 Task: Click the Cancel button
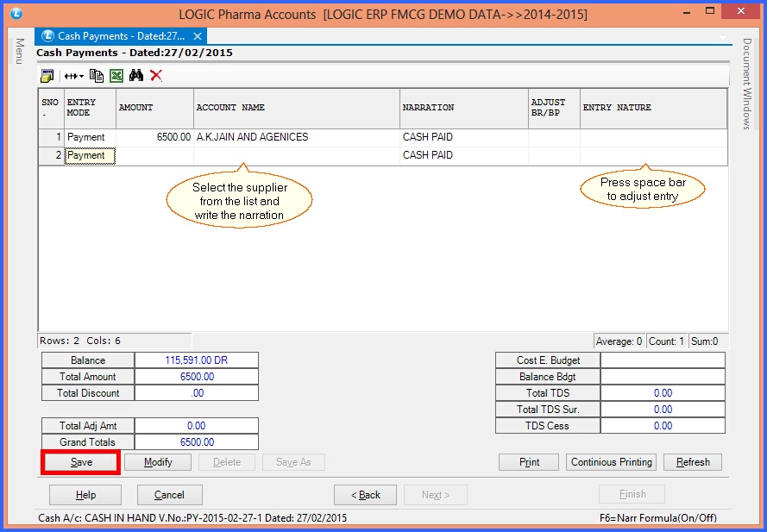coord(169,495)
